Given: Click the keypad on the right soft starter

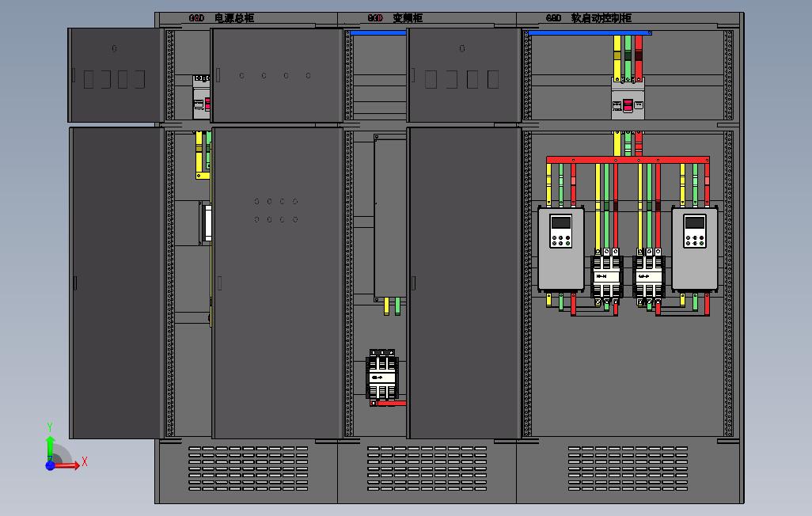Looking at the screenshot, I should click(694, 231).
